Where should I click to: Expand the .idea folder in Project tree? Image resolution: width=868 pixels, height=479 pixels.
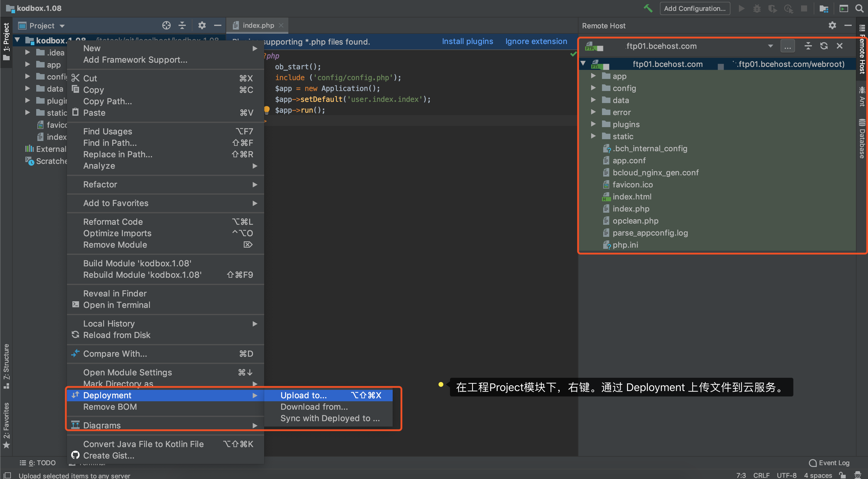(x=28, y=52)
